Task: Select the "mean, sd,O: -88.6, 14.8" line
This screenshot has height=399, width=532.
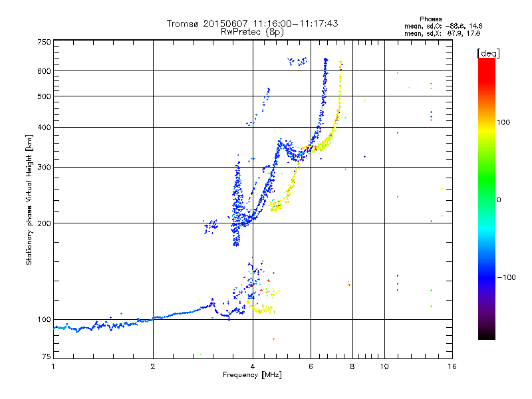Action: pyautogui.click(x=443, y=26)
